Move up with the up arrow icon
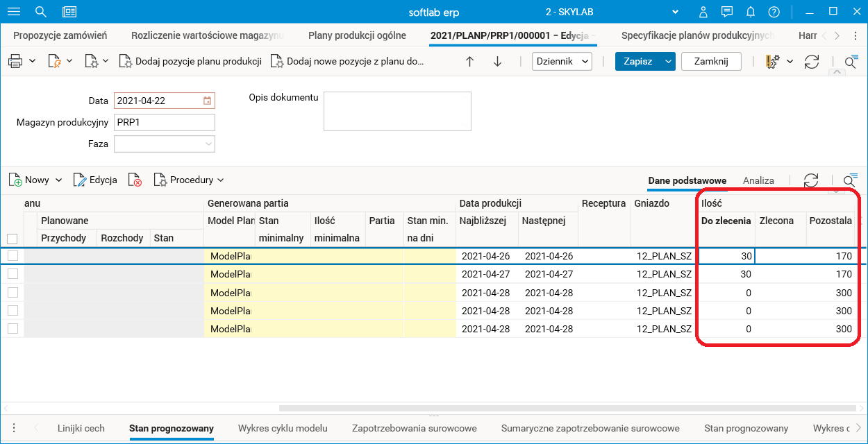Viewport: 868px width, 444px height. coord(469,61)
